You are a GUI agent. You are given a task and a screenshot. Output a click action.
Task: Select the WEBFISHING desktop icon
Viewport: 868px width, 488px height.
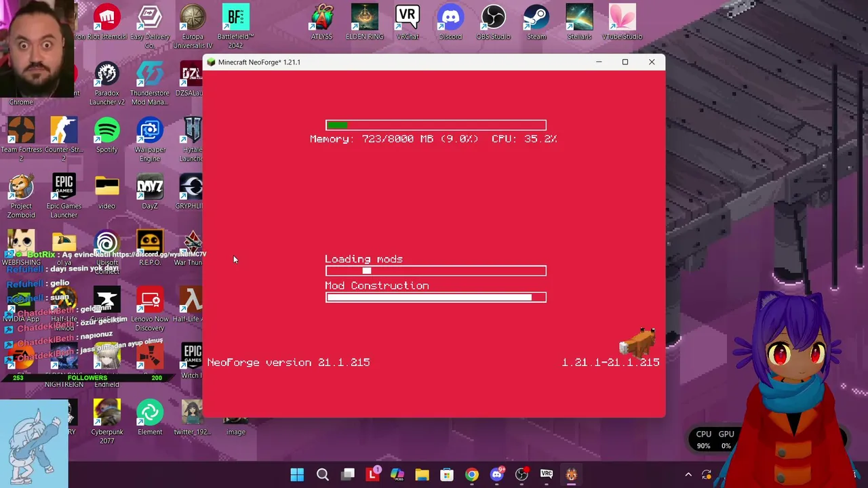point(21,247)
